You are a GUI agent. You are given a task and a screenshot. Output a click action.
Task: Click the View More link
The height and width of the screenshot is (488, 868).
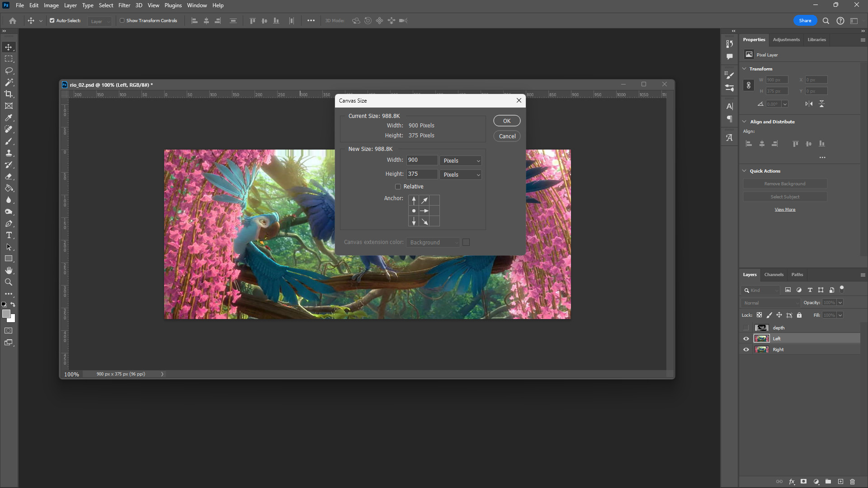tap(785, 210)
